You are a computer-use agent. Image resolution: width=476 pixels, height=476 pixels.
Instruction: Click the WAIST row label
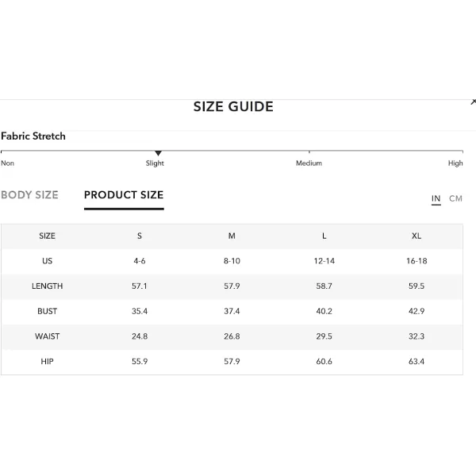(47, 336)
